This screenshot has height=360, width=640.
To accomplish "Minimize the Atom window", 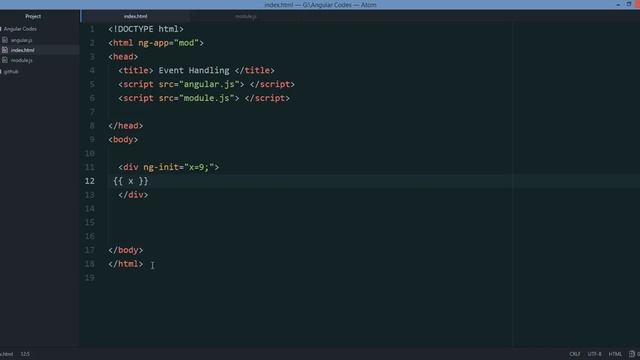I will pyautogui.click(x=618, y=4).
